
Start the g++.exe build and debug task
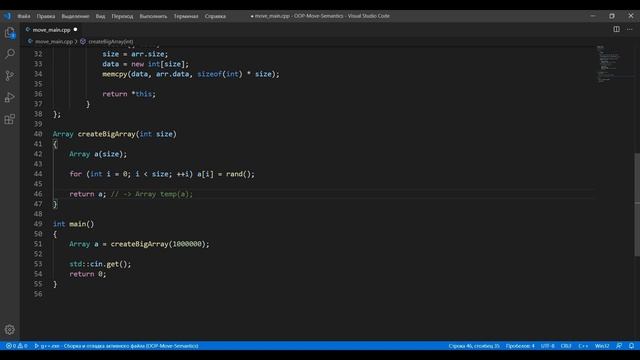click(116, 346)
